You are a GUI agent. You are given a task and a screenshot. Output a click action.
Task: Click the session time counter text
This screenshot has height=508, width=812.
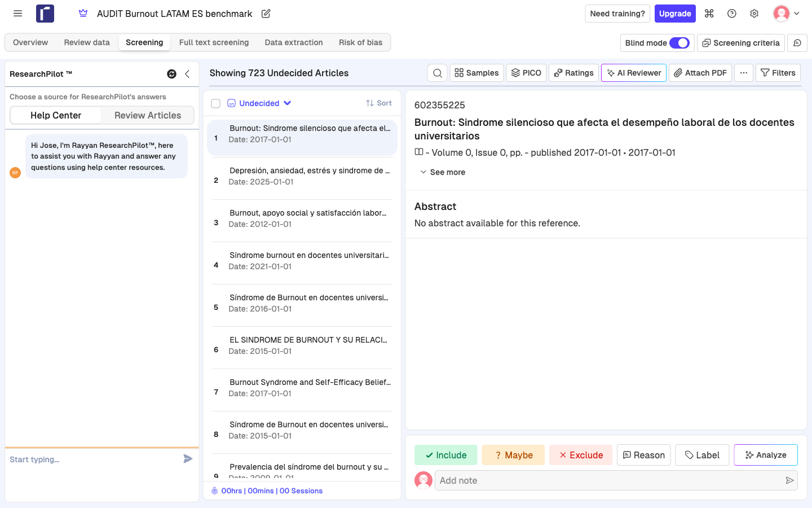(x=272, y=491)
